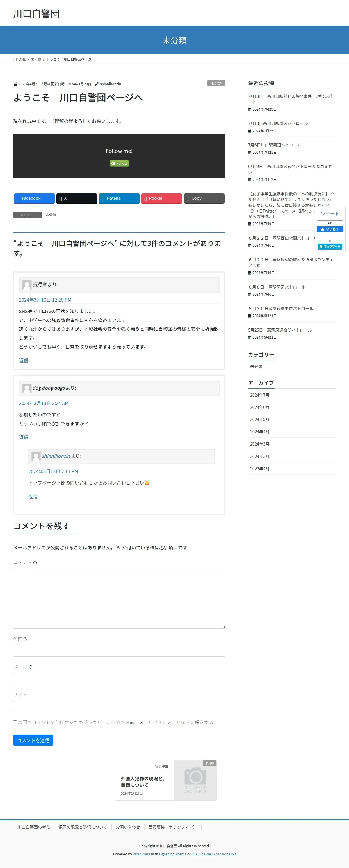Open archive 2024年5月

(x=259, y=420)
